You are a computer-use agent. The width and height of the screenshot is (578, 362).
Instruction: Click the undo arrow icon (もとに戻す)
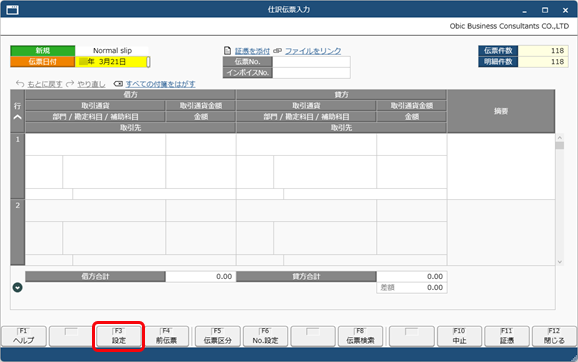click(20, 84)
